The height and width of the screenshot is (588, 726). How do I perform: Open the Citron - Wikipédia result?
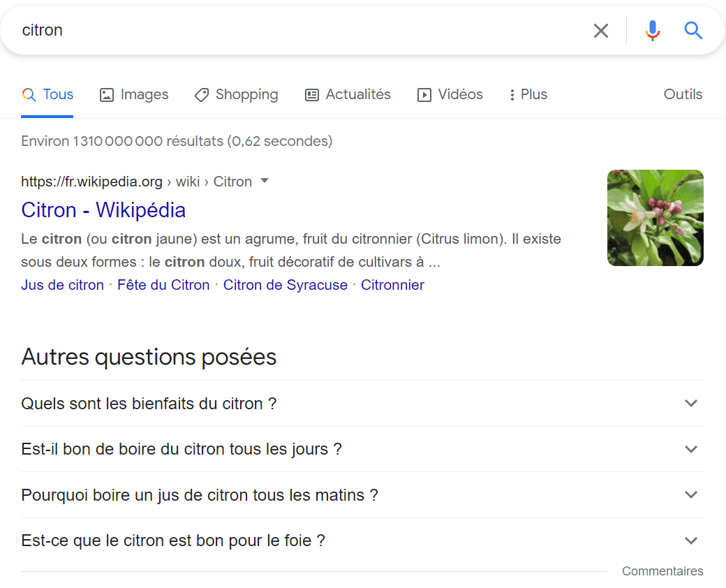coord(103,210)
